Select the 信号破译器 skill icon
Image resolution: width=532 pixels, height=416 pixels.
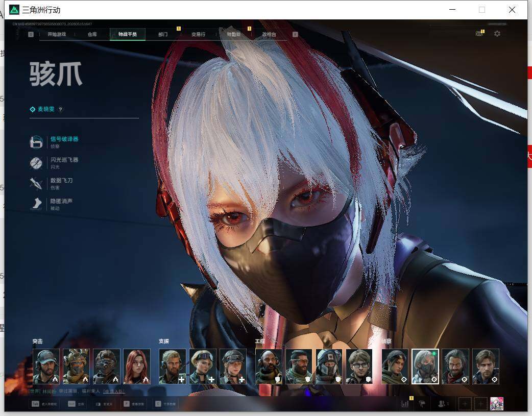pos(36,142)
